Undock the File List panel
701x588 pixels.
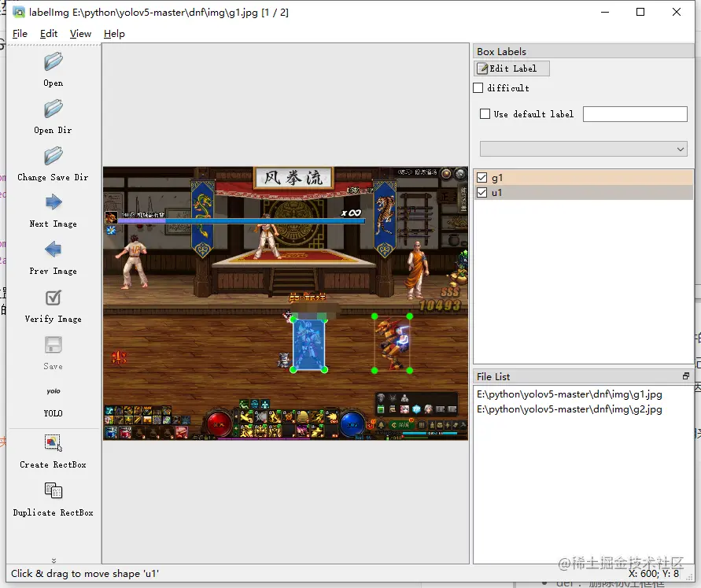(x=686, y=376)
